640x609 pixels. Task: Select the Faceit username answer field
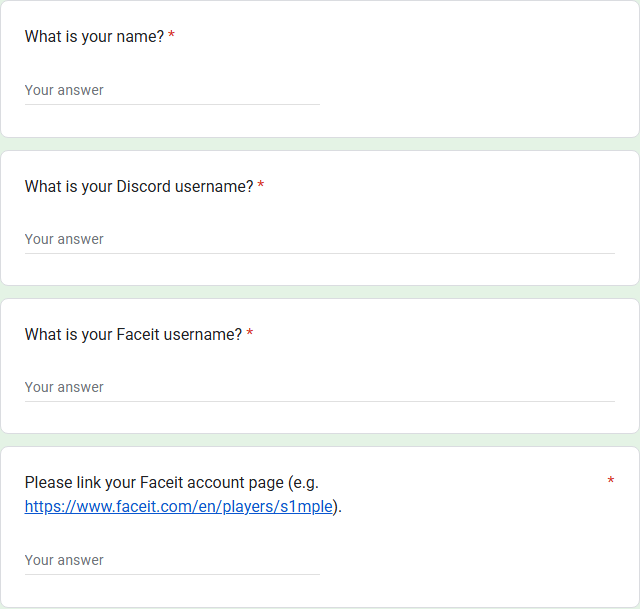[320, 387]
